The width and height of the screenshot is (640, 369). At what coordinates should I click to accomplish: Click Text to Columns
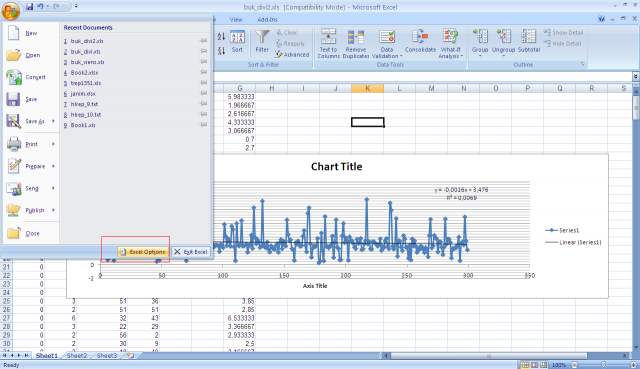(329, 44)
